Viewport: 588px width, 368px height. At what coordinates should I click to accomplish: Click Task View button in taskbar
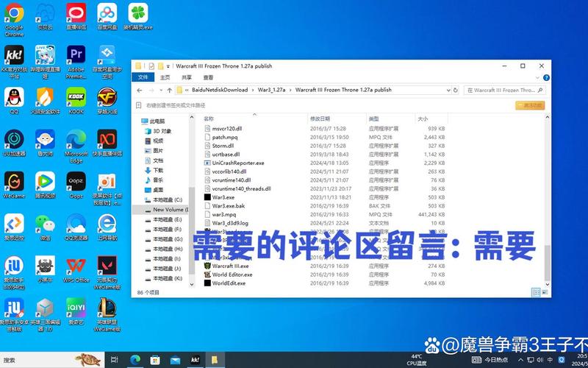coord(115,360)
